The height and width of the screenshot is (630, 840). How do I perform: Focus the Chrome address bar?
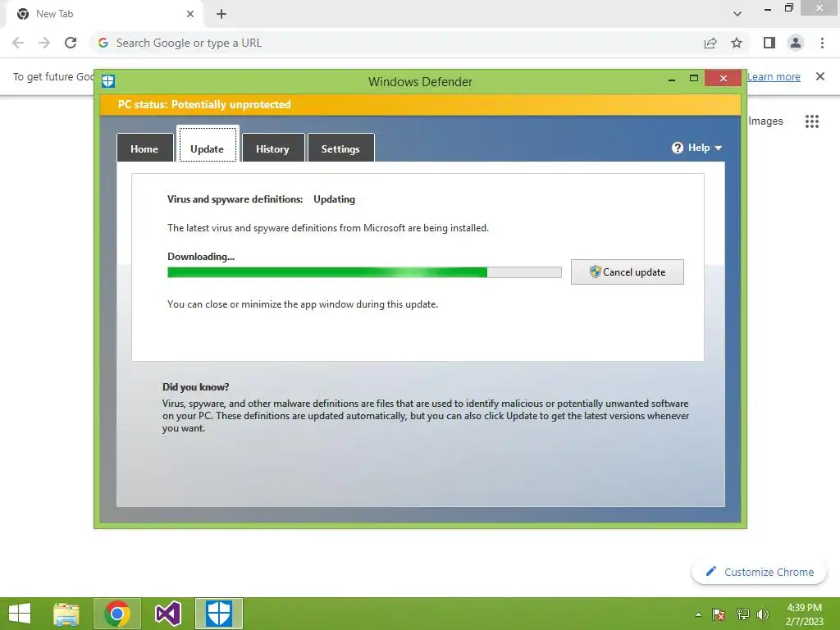click(x=396, y=43)
